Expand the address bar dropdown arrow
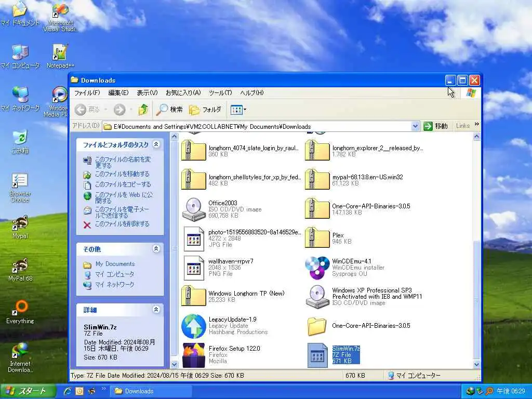The image size is (532, 399). pos(415,126)
